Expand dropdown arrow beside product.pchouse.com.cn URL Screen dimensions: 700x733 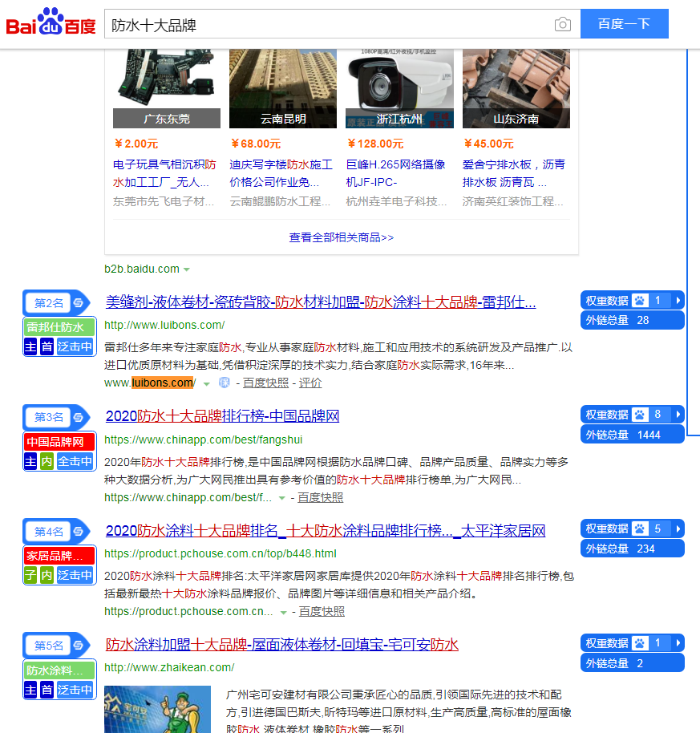(283, 613)
